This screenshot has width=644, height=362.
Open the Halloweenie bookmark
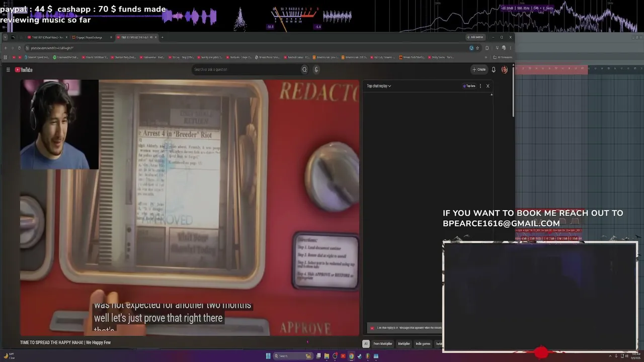pyautogui.click(x=153, y=57)
